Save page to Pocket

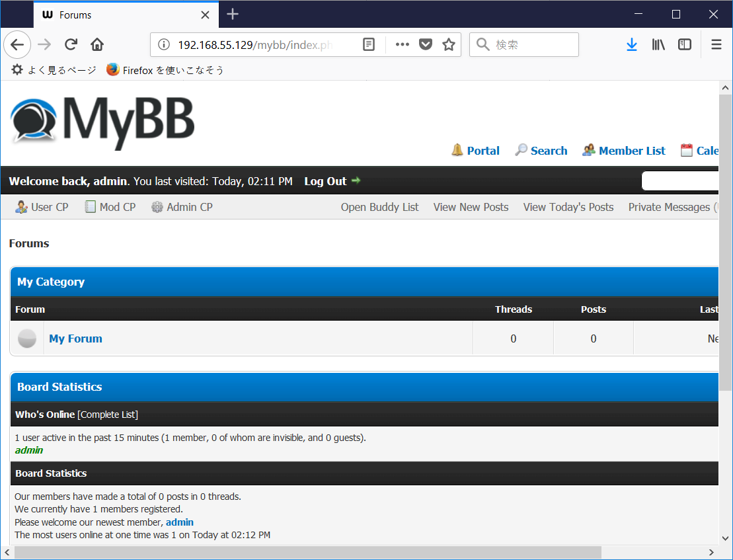(426, 44)
